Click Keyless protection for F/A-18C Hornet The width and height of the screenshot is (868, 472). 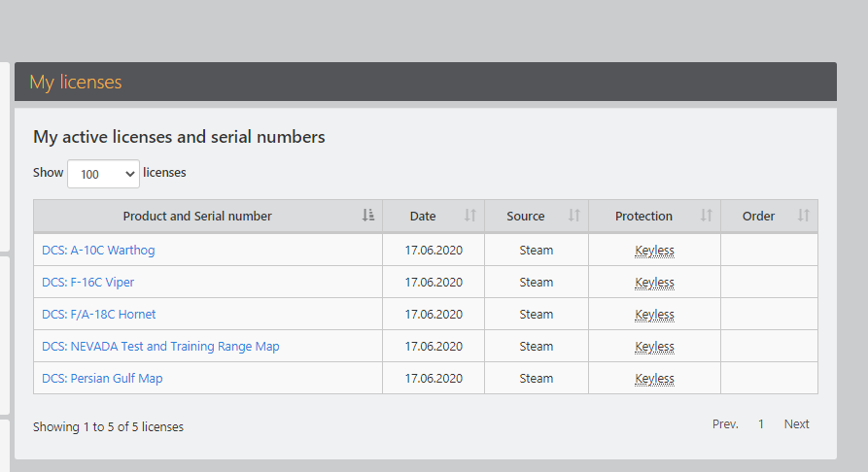coord(654,315)
